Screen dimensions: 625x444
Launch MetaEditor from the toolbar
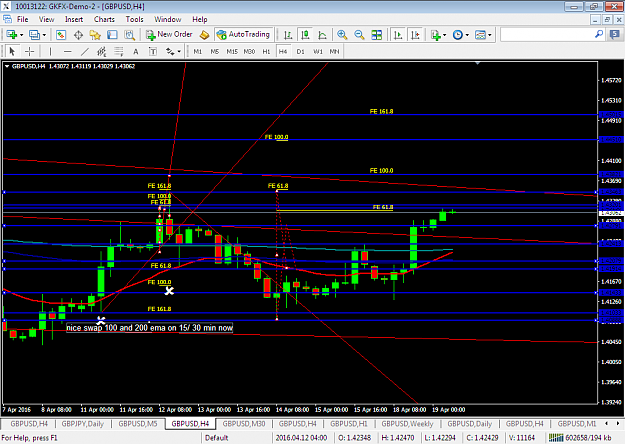[x=204, y=35]
